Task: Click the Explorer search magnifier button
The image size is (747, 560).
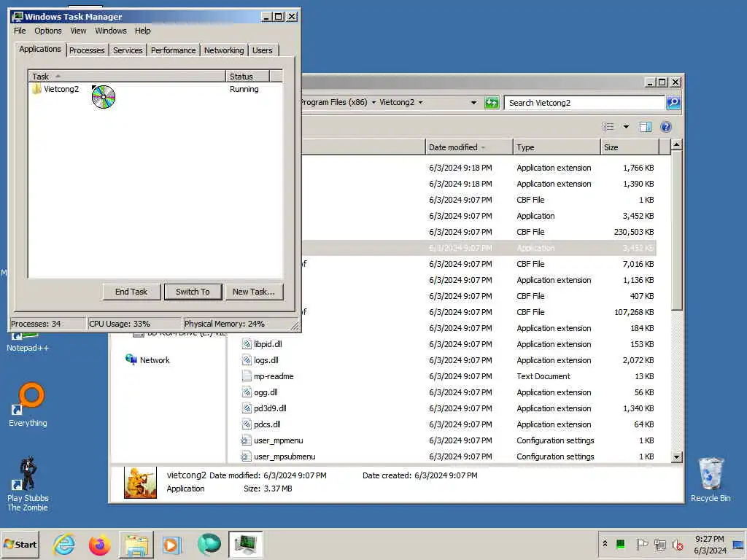Action: tap(673, 102)
